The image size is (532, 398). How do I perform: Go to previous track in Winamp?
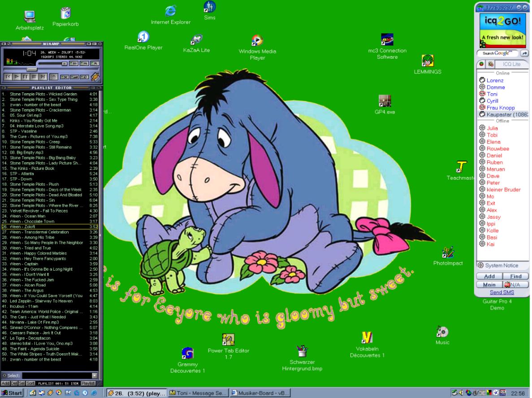8,77
